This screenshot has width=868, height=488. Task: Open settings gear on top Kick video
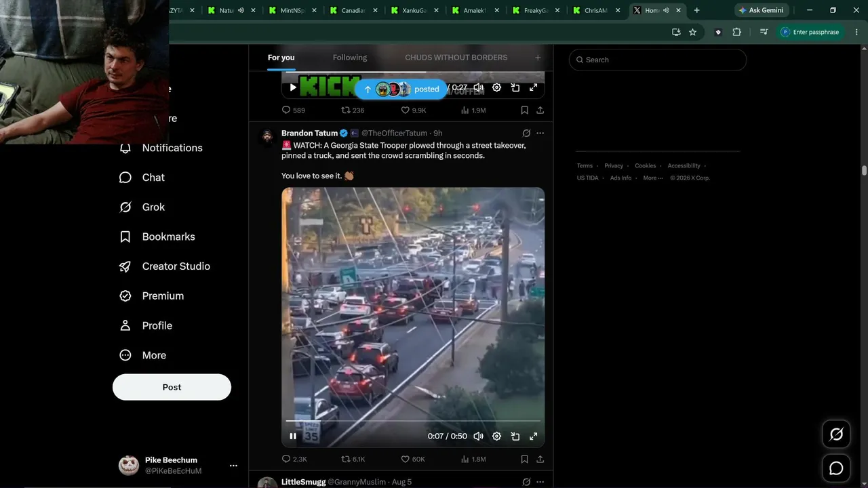[496, 87]
